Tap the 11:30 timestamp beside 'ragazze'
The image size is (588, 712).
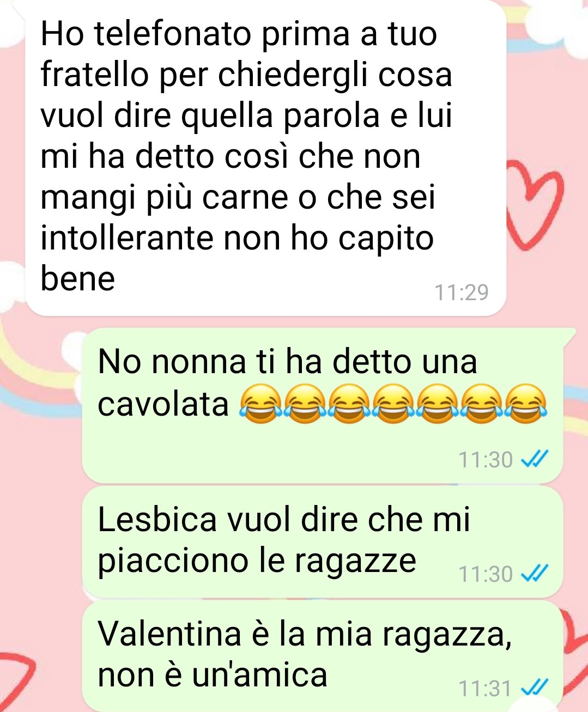[486, 574]
